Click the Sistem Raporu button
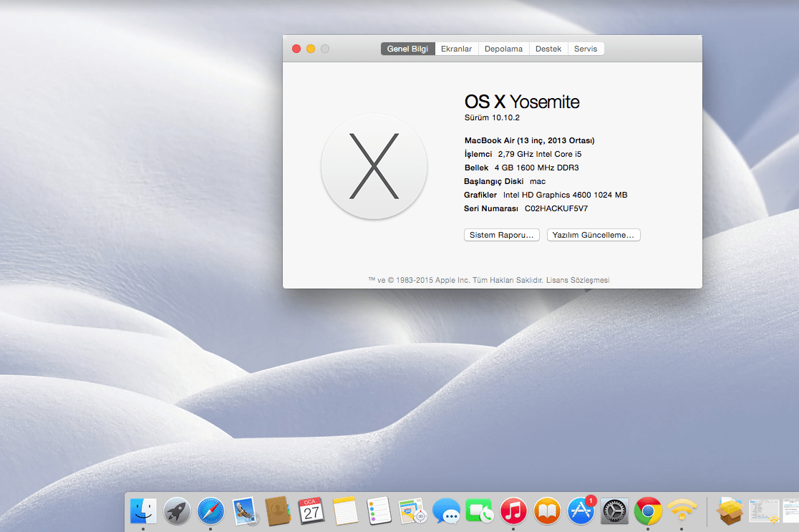Screen dimensions: 799x532 point(501,235)
